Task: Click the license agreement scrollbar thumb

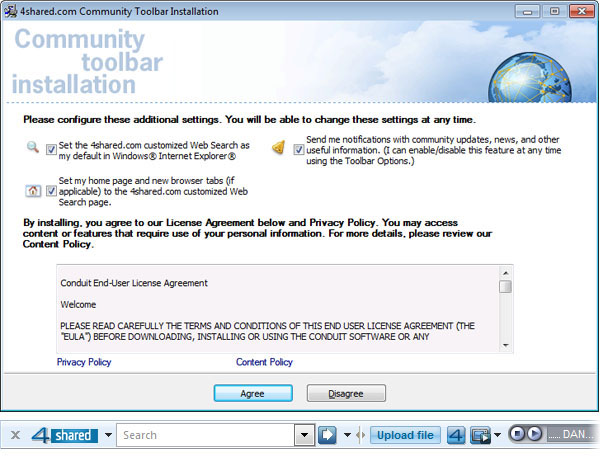Action: coord(505,286)
